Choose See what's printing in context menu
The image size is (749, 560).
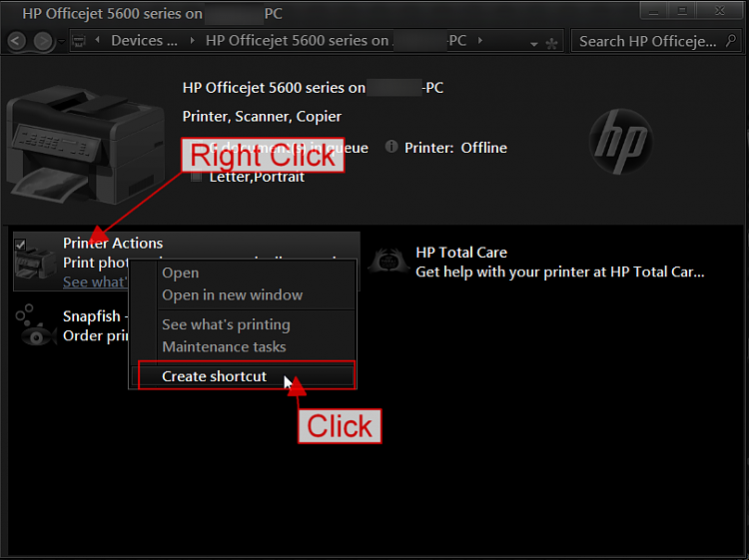tap(244, 324)
